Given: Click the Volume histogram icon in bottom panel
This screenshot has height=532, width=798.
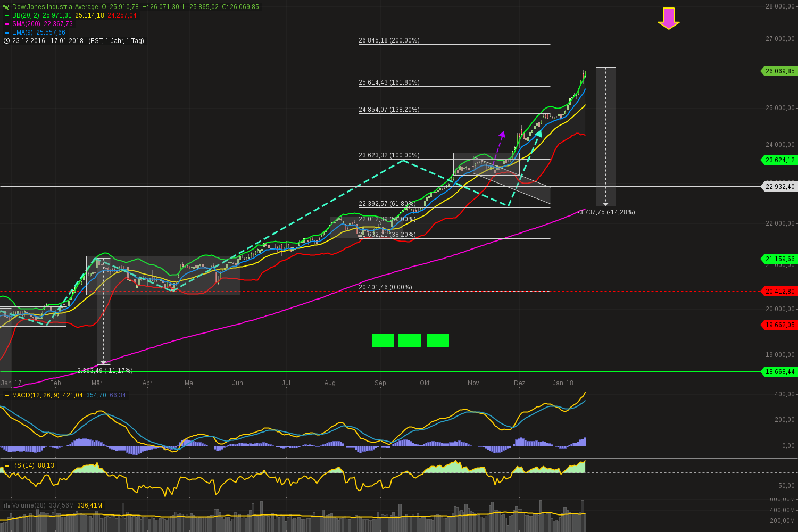Looking at the screenshot, I should pos(6,505).
